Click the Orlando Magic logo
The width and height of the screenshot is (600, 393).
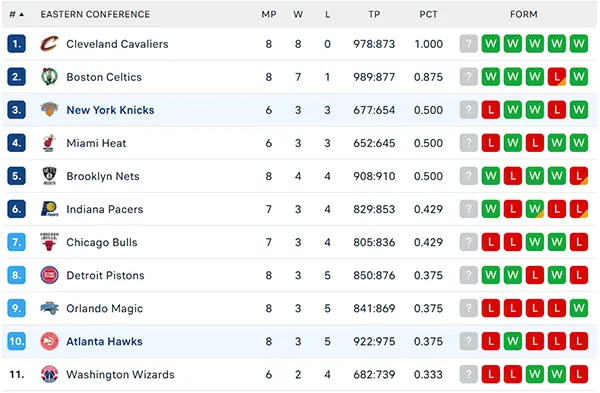[x=49, y=308]
